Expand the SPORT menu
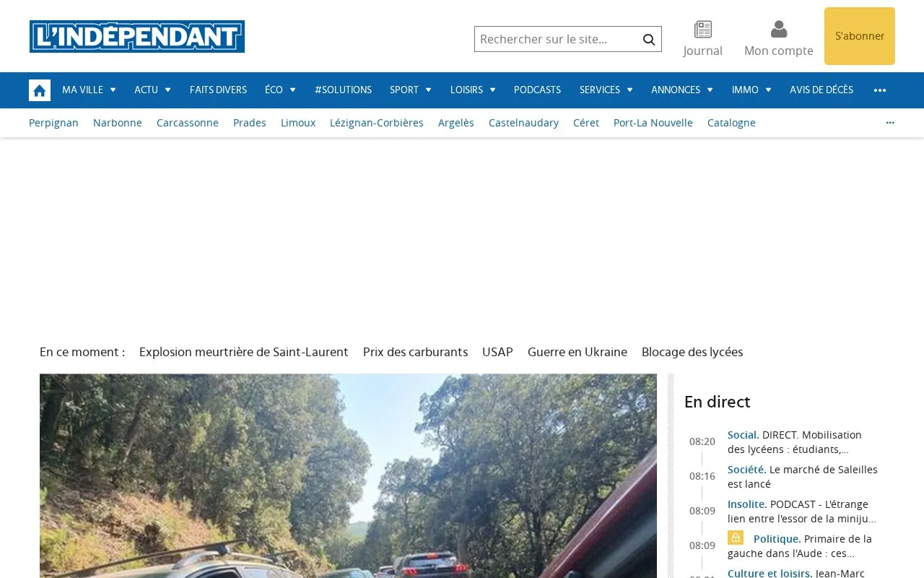This screenshot has height=578, width=924. (x=410, y=90)
